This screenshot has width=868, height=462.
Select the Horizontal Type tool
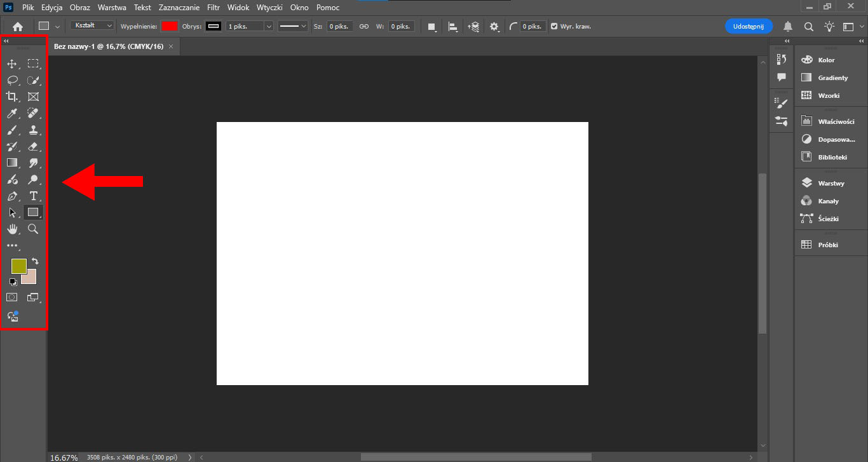coord(33,196)
